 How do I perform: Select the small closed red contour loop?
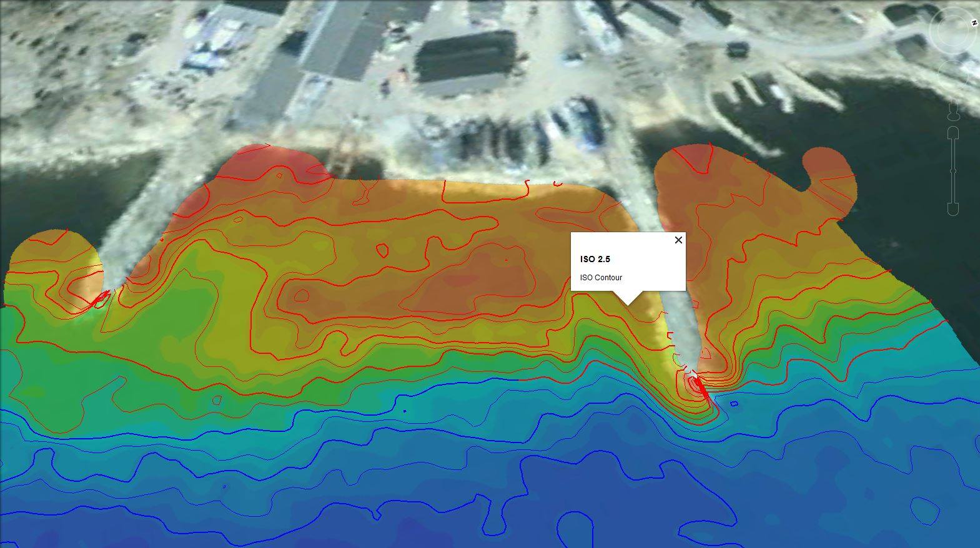pos(382,251)
